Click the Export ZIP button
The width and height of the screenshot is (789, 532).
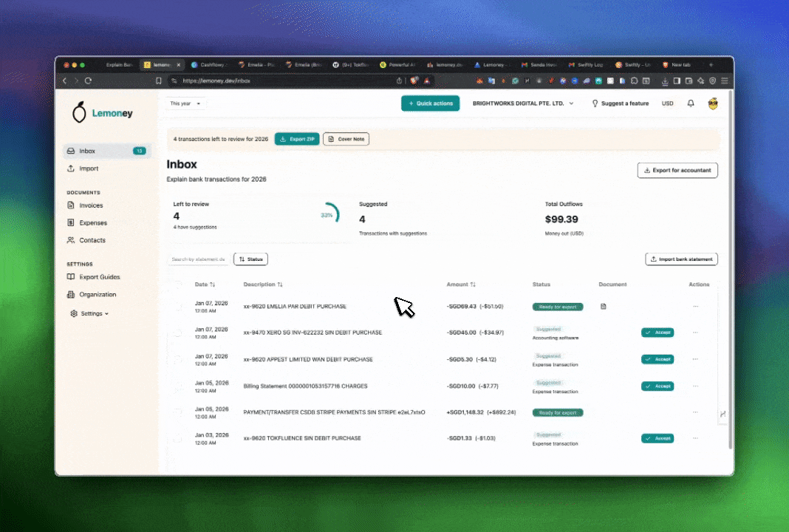297,139
